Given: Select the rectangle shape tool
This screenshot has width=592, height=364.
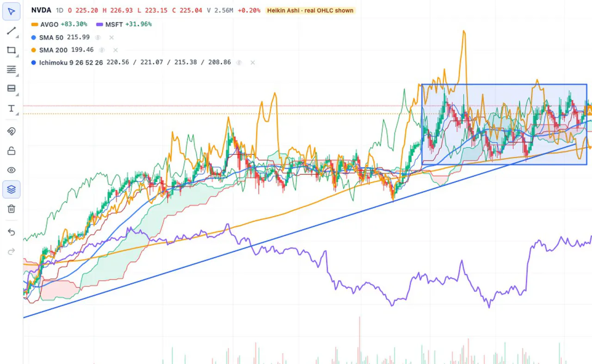Looking at the screenshot, I should [12, 50].
